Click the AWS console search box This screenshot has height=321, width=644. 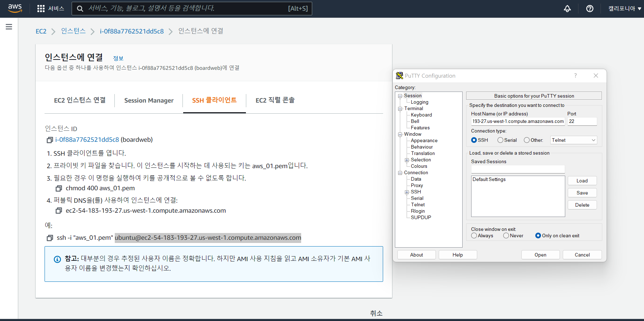pyautogui.click(x=192, y=9)
